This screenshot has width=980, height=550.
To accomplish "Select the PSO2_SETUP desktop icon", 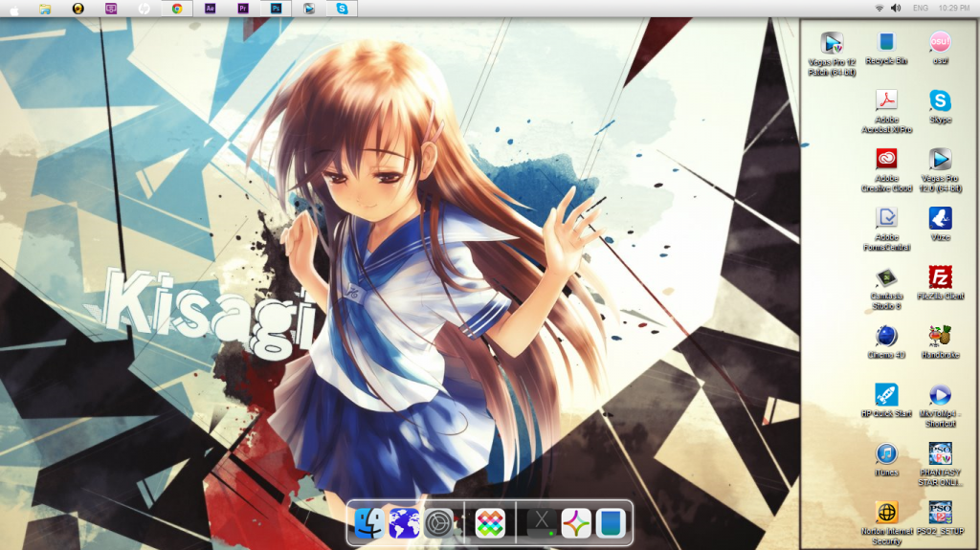I will click(x=940, y=517).
